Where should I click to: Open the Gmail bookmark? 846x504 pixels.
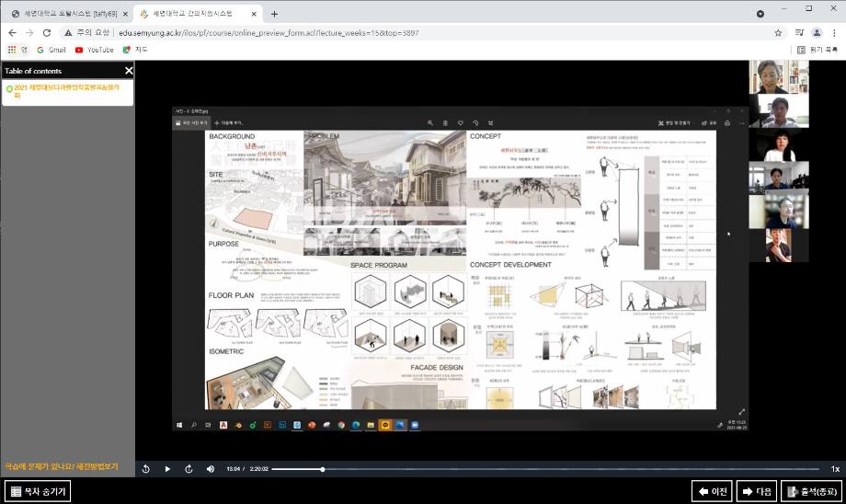(x=51, y=50)
